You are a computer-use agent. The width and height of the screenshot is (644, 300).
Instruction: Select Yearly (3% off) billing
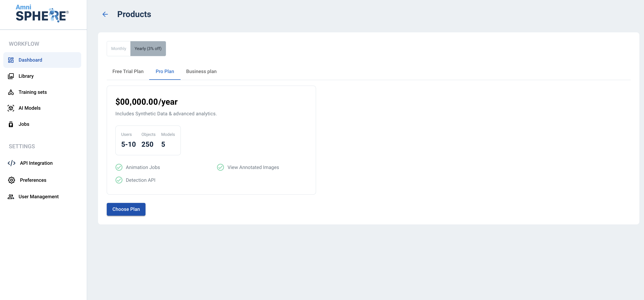(x=148, y=48)
